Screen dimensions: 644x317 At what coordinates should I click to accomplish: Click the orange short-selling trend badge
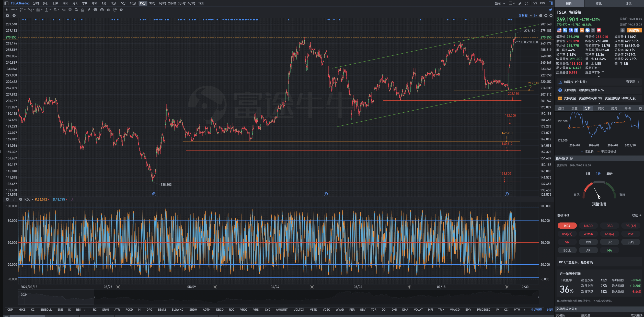click(582, 30)
